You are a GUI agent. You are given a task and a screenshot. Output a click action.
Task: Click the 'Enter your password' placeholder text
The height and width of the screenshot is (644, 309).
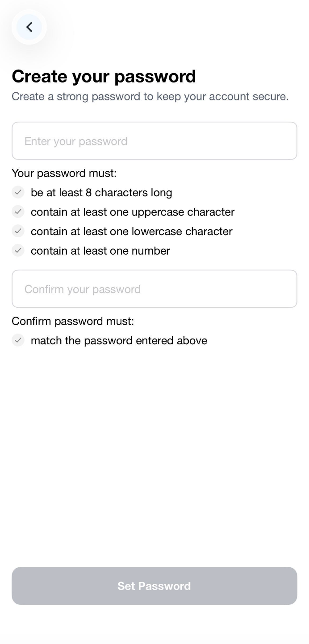click(x=76, y=141)
